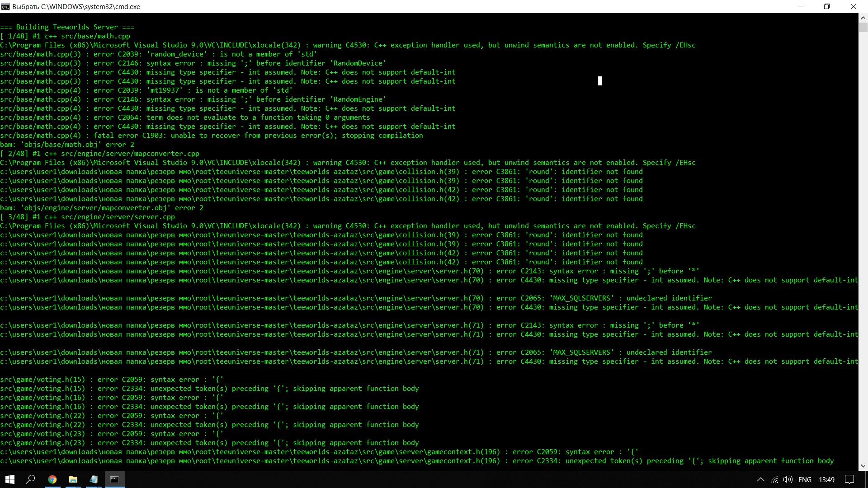Click the 'Building Teeworlds Server' output line
Viewport: 868px width, 488px height.
click(67, 27)
